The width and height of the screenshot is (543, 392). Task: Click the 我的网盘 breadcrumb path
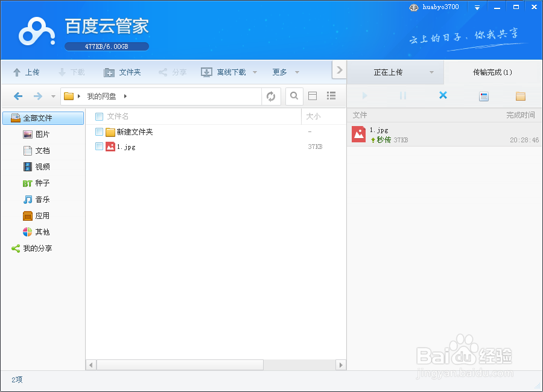100,96
